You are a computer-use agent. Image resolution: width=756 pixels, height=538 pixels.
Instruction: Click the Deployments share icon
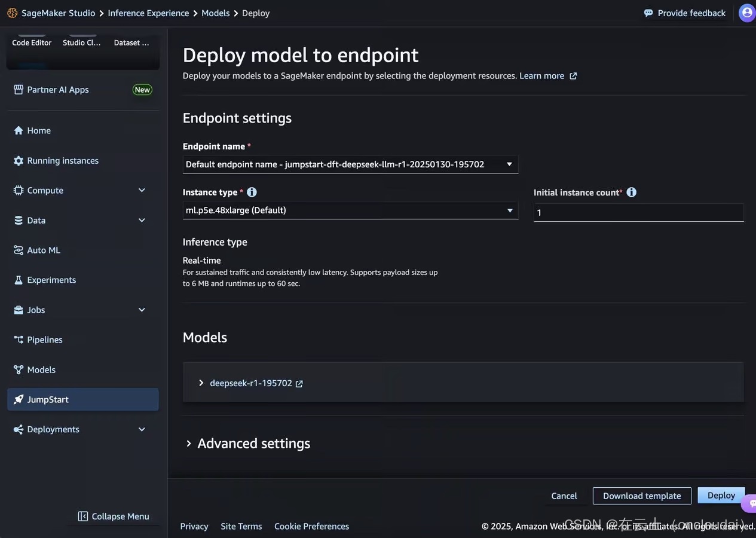19,429
